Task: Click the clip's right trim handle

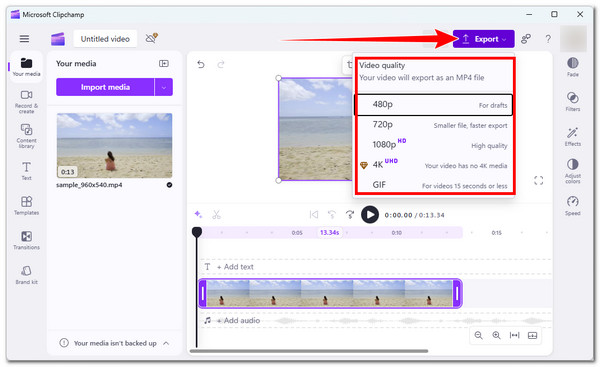Action: [x=457, y=294]
